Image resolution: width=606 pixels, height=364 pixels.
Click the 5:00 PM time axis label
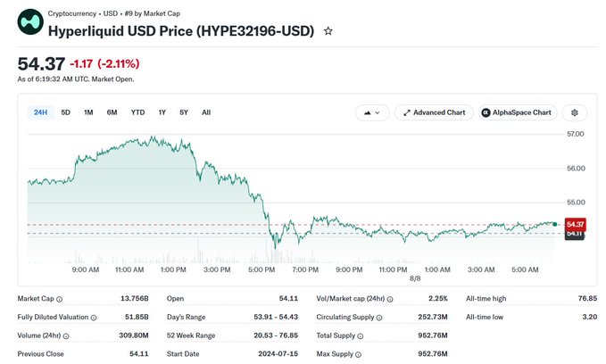click(261, 270)
